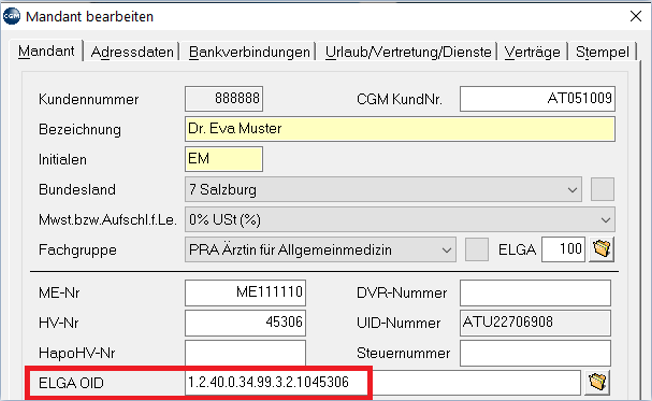Click the CGM logo in title bar
This screenshot has height=401, width=652.
11,16
